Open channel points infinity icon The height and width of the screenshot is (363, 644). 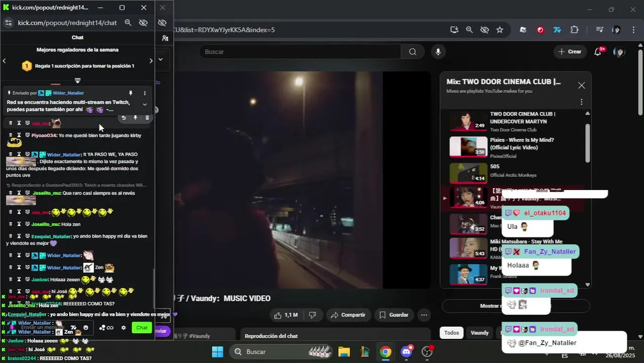[x=106, y=328]
